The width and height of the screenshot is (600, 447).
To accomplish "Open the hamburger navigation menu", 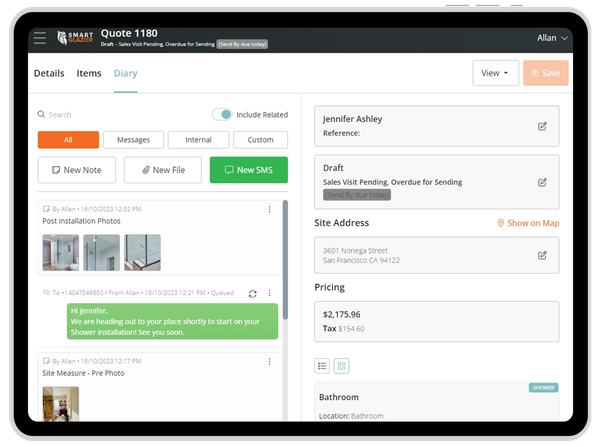I will (40, 38).
